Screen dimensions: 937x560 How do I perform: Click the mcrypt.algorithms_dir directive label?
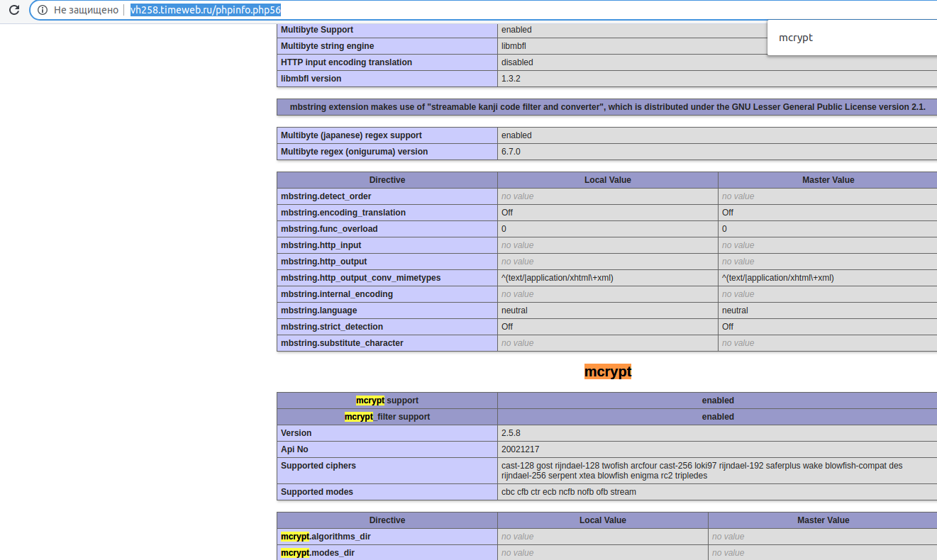pyautogui.click(x=326, y=536)
